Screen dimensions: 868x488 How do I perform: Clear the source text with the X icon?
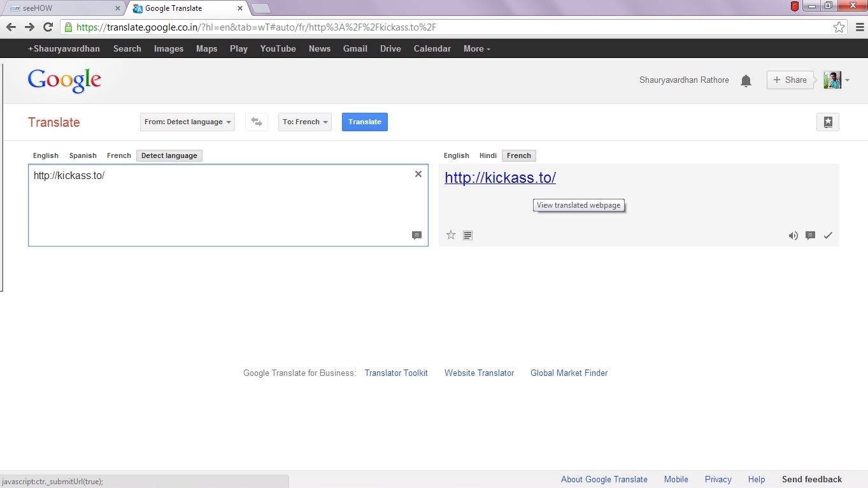click(418, 174)
